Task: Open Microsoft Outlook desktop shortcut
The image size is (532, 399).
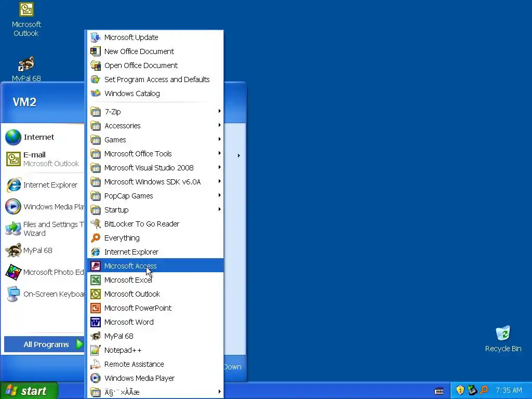Action: click(x=26, y=19)
